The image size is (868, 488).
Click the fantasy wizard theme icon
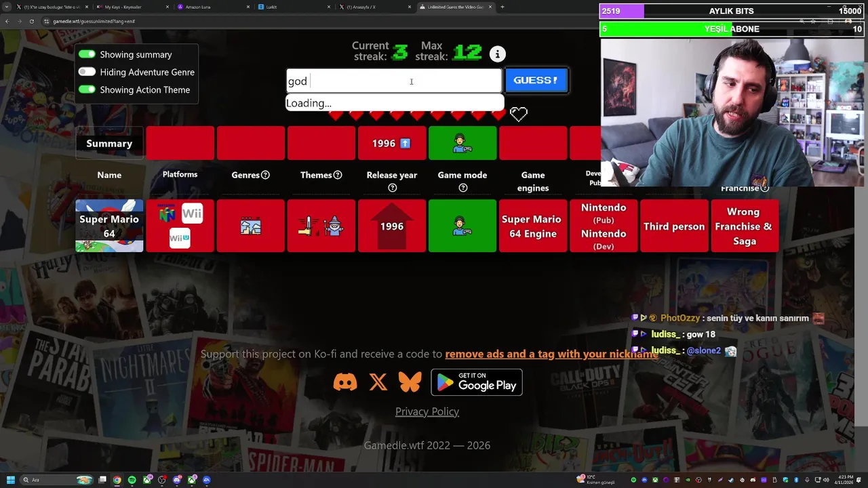pos(334,226)
